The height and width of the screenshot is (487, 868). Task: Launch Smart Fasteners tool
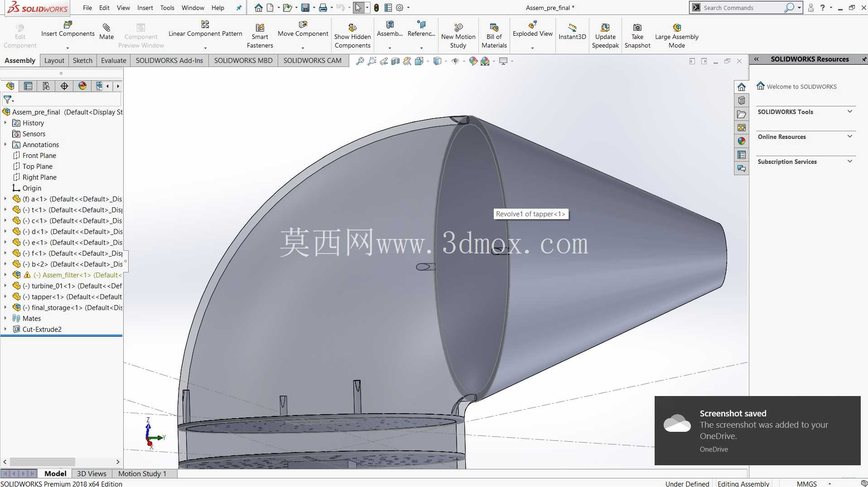(x=260, y=36)
